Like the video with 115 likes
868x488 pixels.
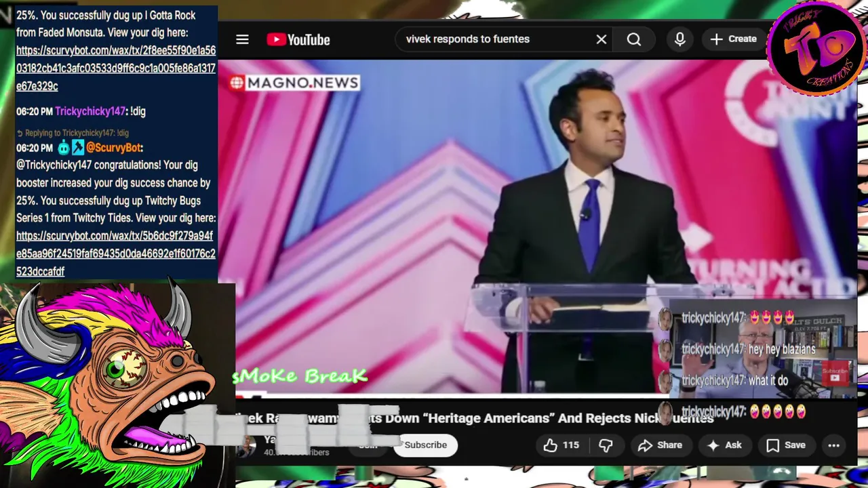pyautogui.click(x=561, y=445)
